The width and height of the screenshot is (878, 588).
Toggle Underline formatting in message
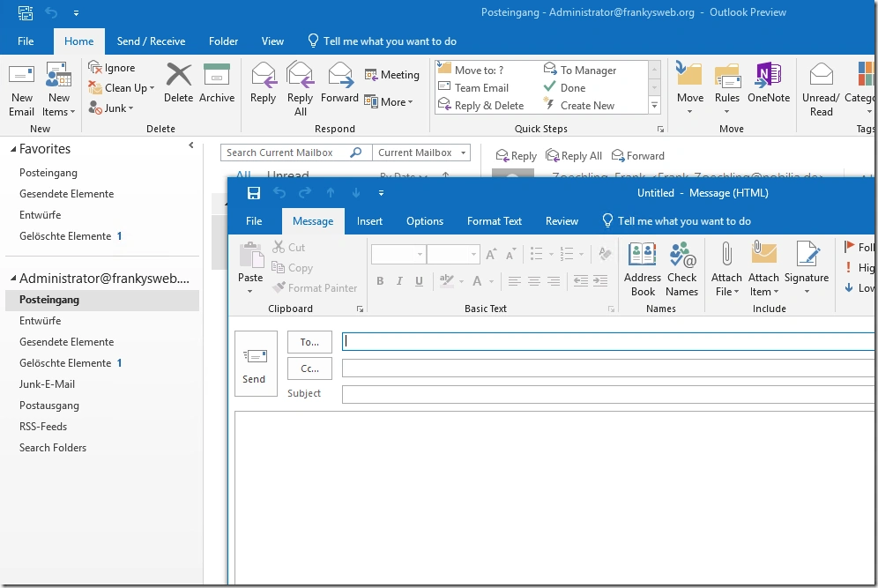[x=419, y=282]
